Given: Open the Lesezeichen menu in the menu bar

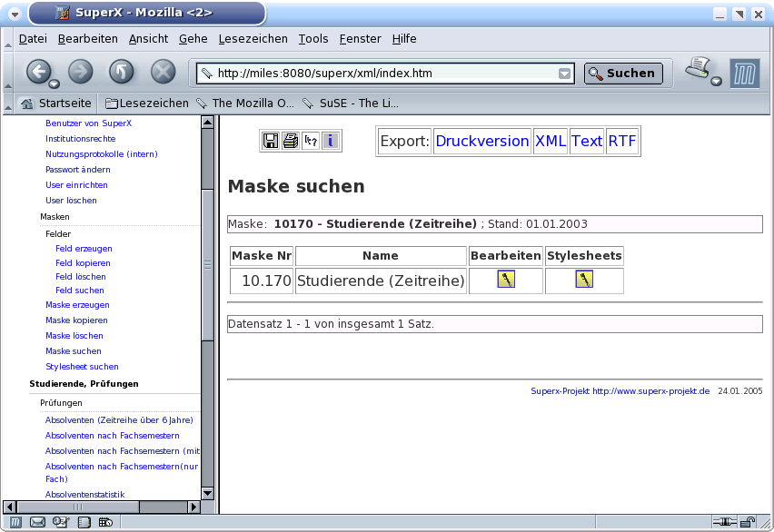Looking at the screenshot, I should pyautogui.click(x=254, y=38).
